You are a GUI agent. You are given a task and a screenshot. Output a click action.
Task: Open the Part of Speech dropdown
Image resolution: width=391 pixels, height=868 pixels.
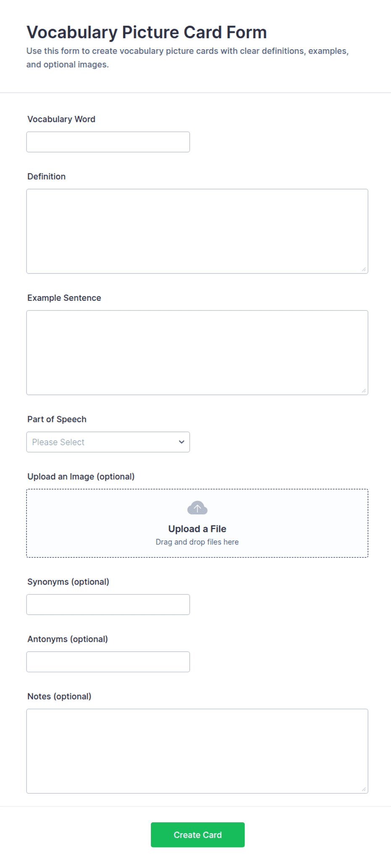point(108,442)
